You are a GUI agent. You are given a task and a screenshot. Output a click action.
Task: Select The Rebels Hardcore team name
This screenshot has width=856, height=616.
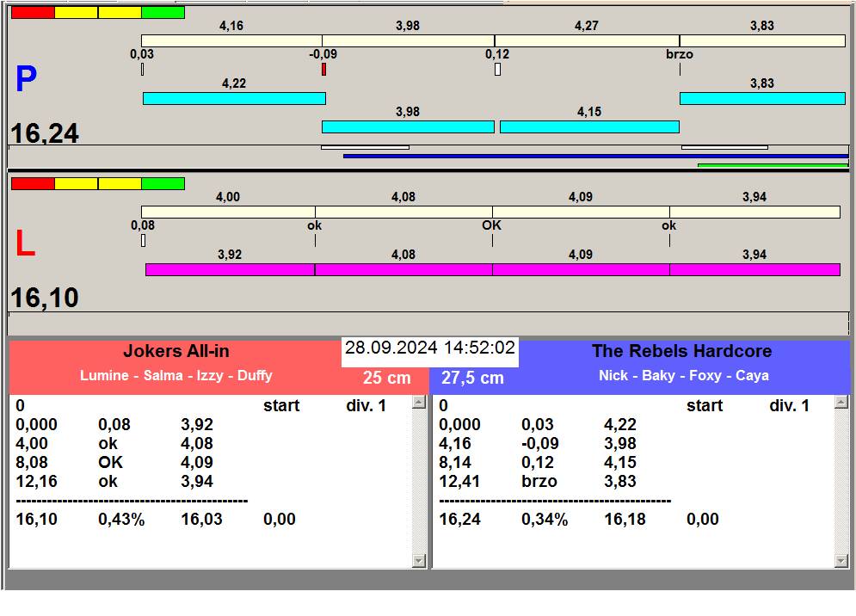click(681, 351)
